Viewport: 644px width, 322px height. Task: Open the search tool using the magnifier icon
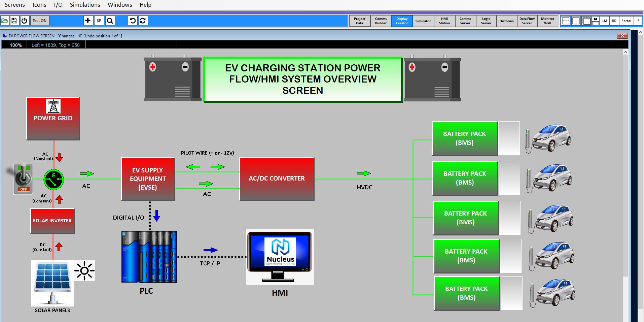pyautogui.click(x=110, y=21)
